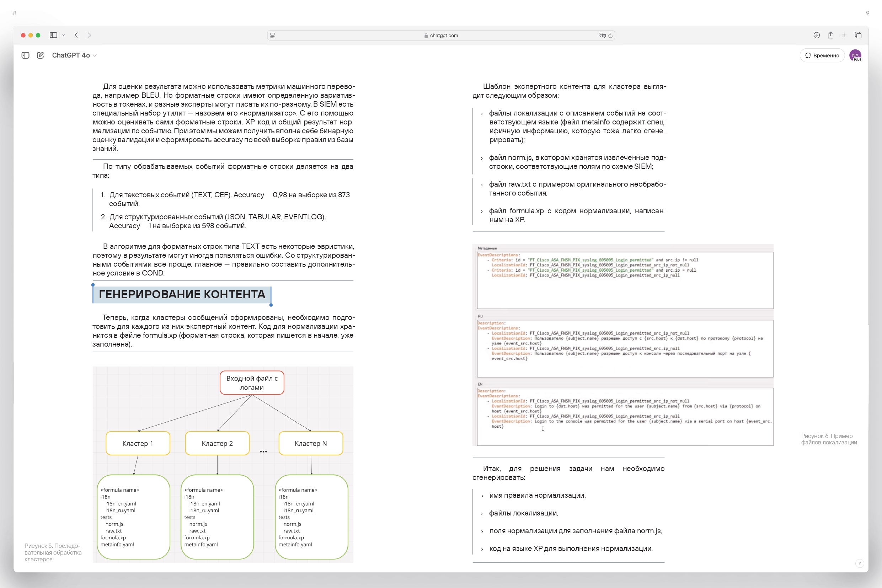
Task: Start a new chat with compose icon
Action: [x=41, y=55]
